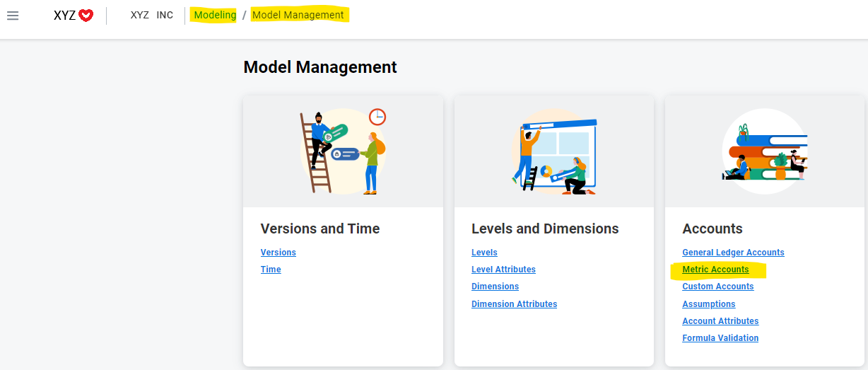Open the highlighted Metric Accounts link
The width and height of the screenshot is (868, 370).
coord(715,270)
